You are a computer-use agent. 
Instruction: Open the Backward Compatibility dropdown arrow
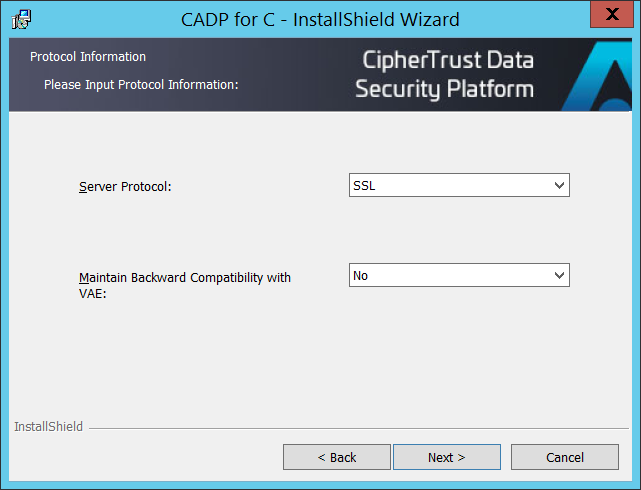[558, 275]
